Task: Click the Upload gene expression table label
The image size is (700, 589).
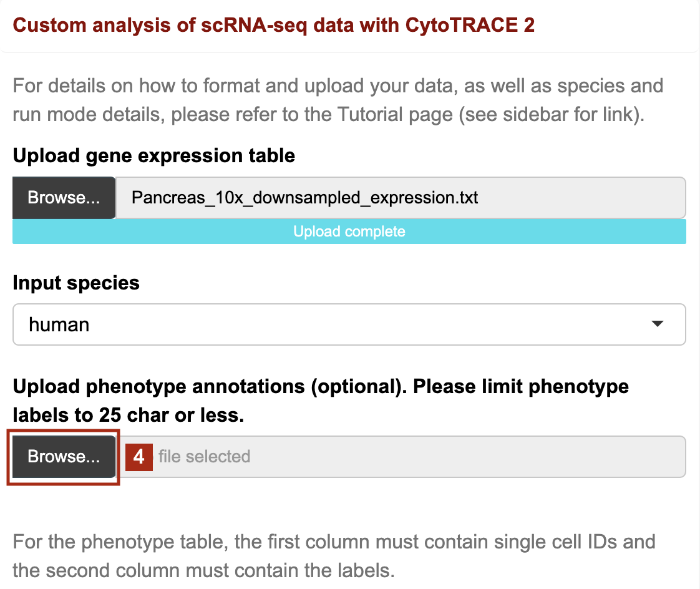Action: tap(153, 155)
